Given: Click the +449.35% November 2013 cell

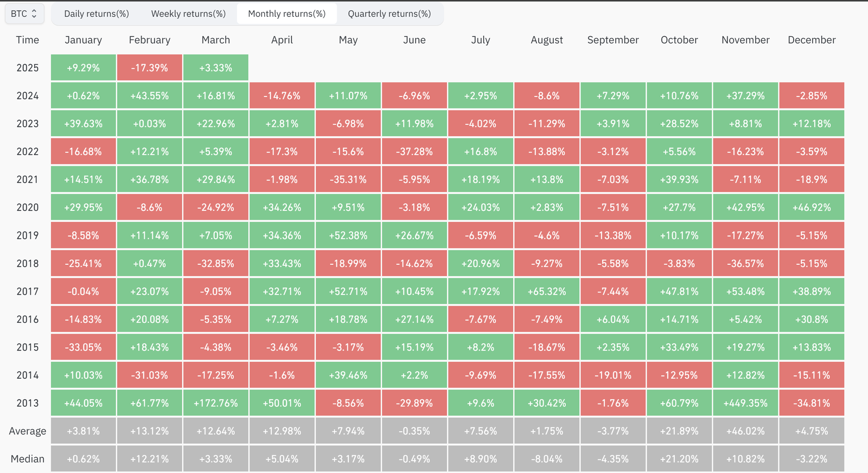Looking at the screenshot, I should 745,402.
